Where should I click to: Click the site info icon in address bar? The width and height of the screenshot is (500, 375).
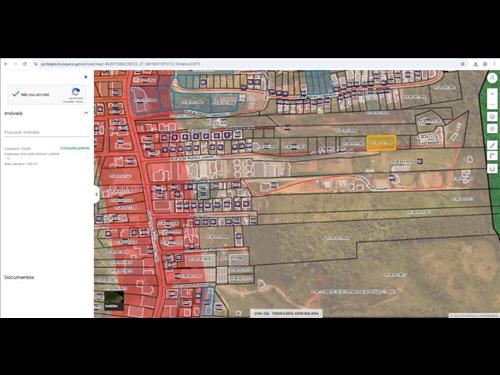[36, 64]
